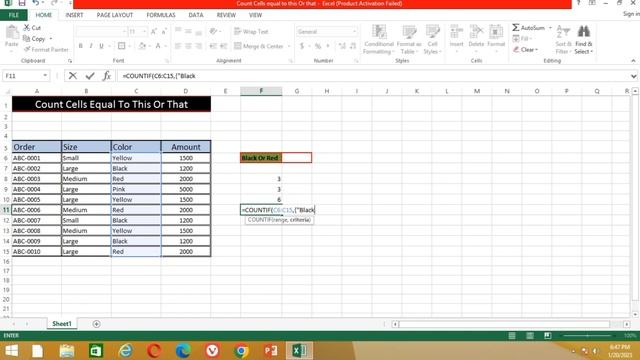The image size is (640, 360).
Task: Select row 11 header
Action: (6, 210)
